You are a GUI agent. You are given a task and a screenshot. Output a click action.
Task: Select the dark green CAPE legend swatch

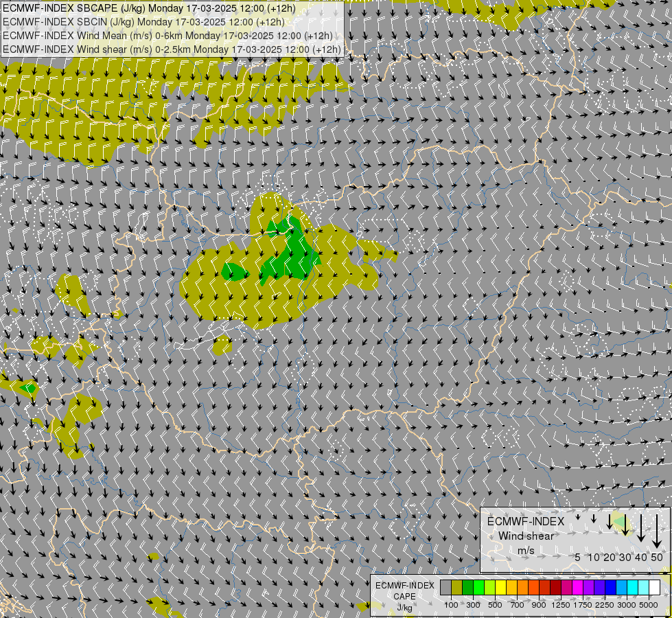(x=468, y=588)
